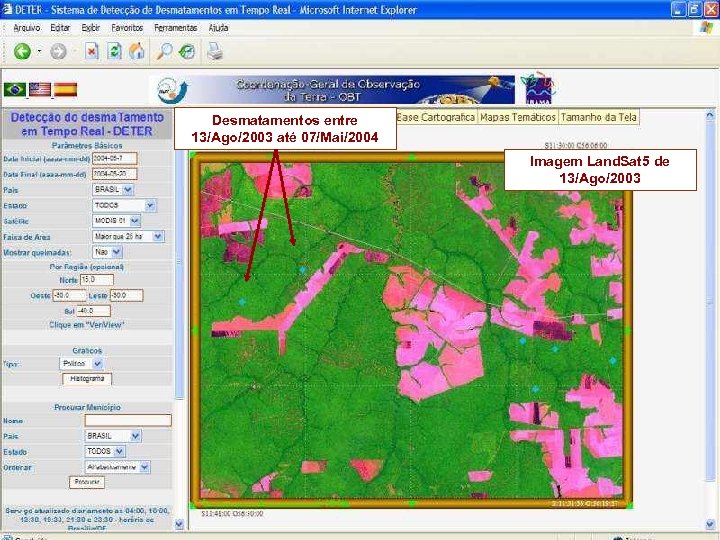Click the Clique em VerView text

[x=86, y=325]
